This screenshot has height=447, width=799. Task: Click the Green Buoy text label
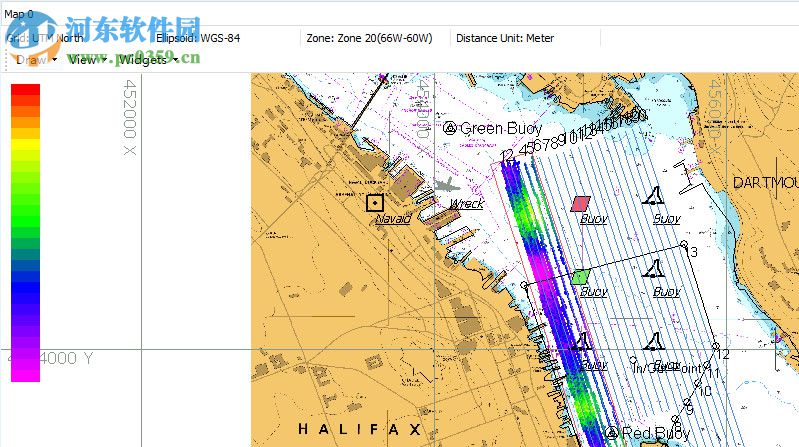pos(501,128)
